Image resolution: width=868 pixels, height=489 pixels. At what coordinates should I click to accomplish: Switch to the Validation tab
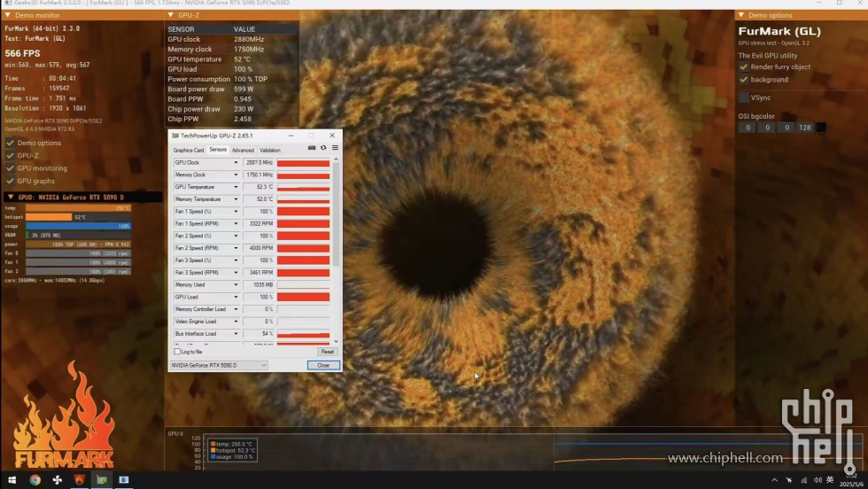click(x=269, y=150)
